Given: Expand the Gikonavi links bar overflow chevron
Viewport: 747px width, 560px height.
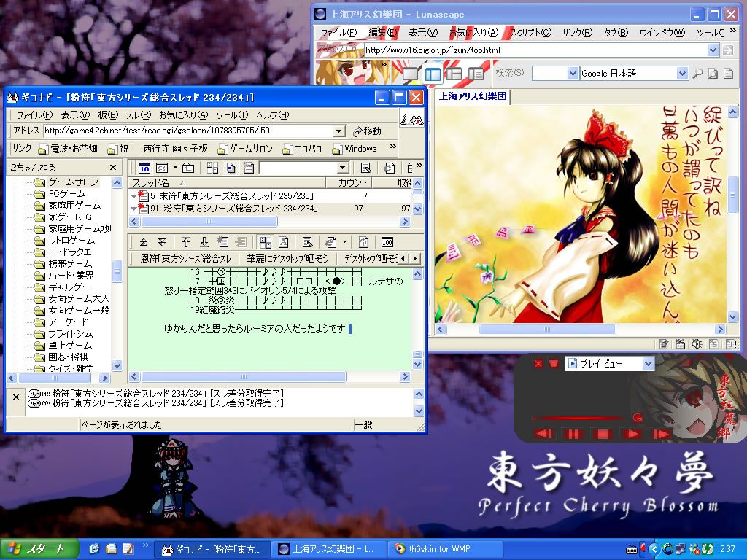Looking at the screenshot, I should pyautogui.click(x=393, y=147).
